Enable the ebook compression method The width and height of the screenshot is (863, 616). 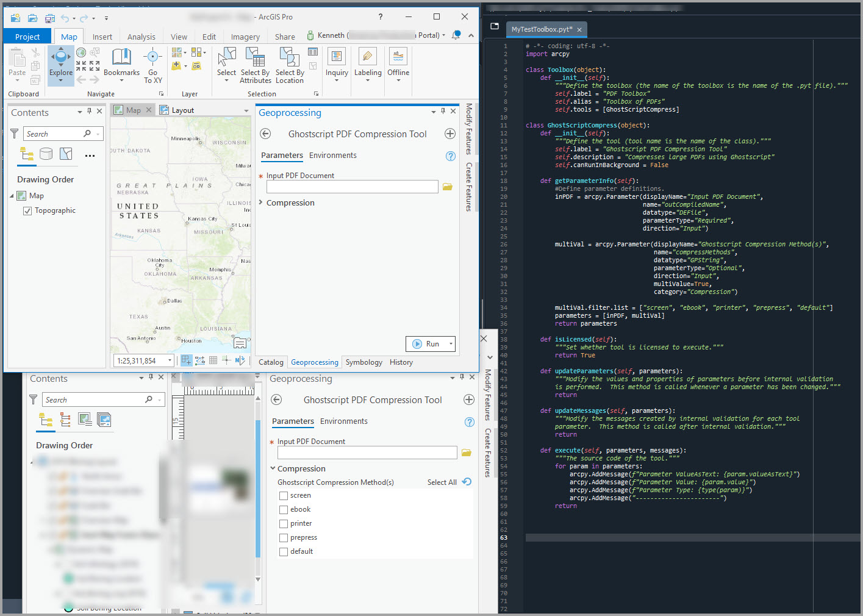[284, 509]
